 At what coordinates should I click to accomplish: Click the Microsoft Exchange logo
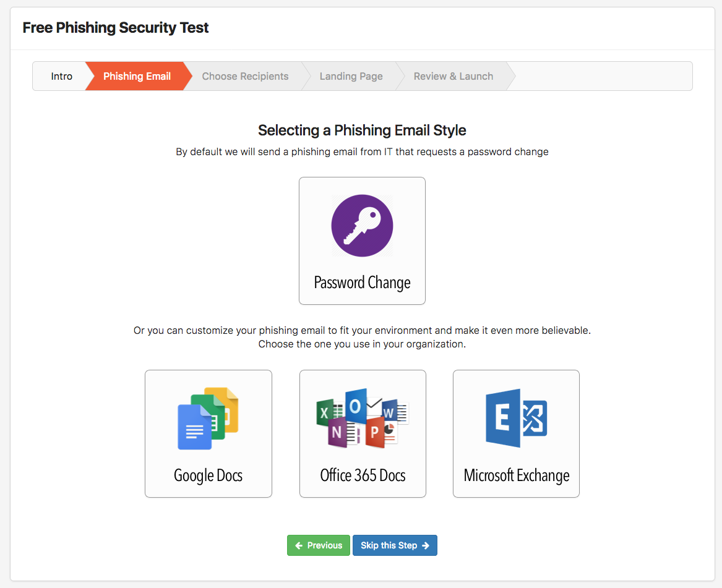(516, 419)
